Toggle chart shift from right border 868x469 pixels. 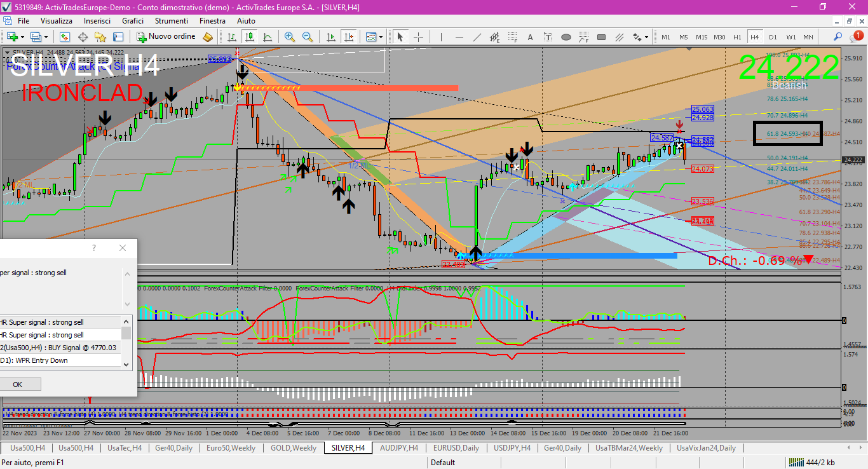[x=348, y=37]
